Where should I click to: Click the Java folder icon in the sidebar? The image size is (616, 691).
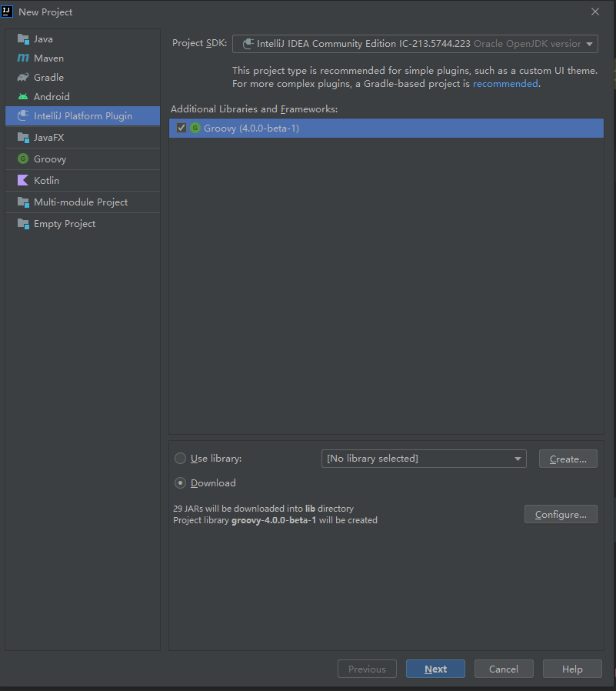(x=23, y=39)
